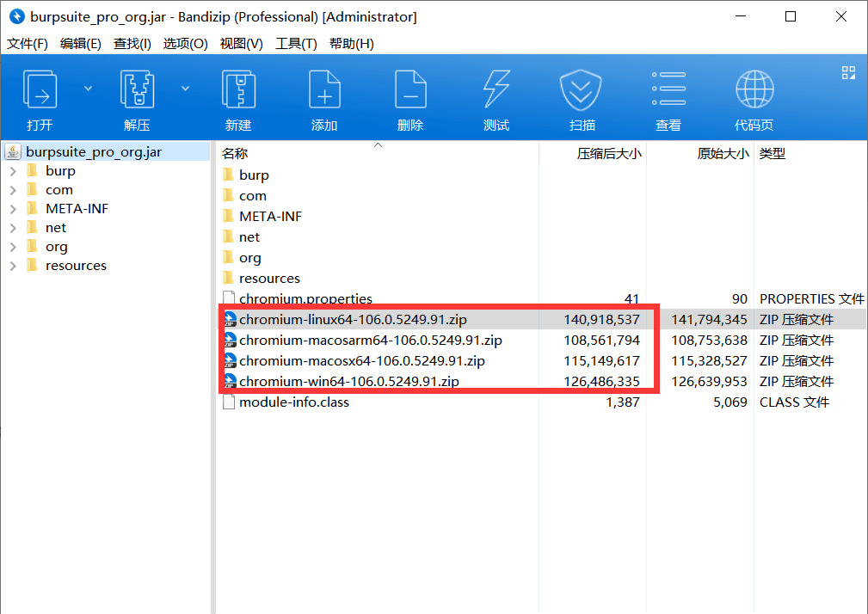Click the toolbar layout grid icon
Viewport: 868px width, 614px height.
coord(848,72)
